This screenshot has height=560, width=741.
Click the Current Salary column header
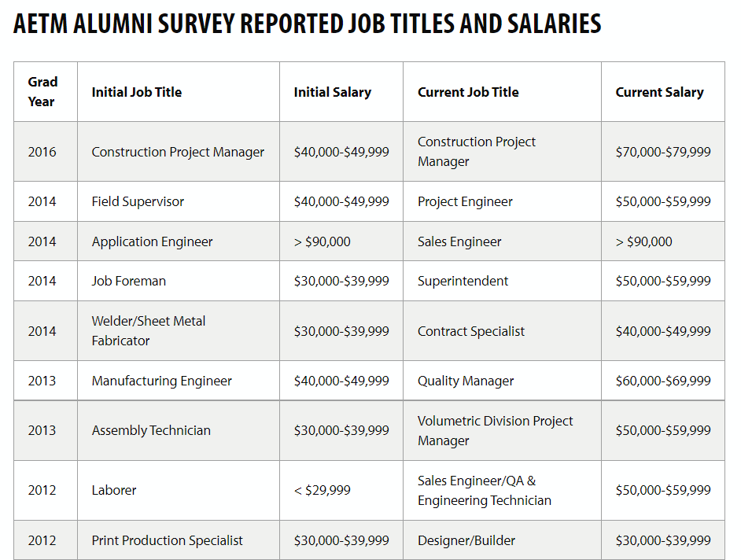(x=663, y=92)
